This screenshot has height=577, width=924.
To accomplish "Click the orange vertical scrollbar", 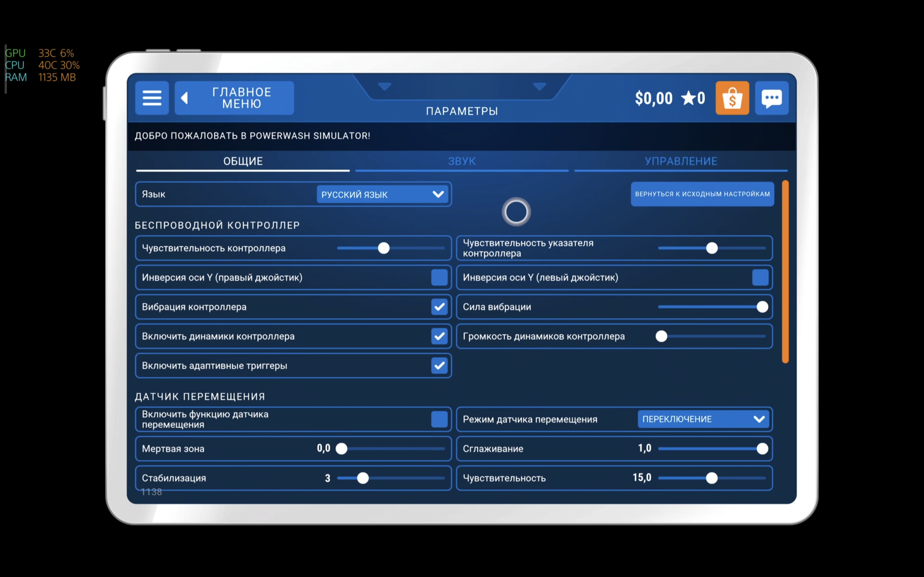I will pyautogui.click(x=785, y=271).
